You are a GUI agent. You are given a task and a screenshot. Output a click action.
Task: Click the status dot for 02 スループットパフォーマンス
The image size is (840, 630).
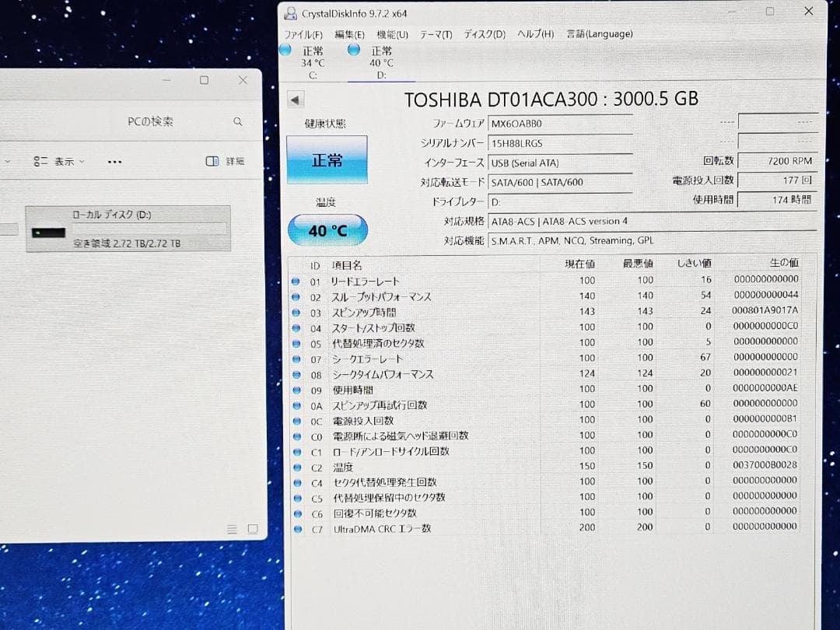click(296, 297)
